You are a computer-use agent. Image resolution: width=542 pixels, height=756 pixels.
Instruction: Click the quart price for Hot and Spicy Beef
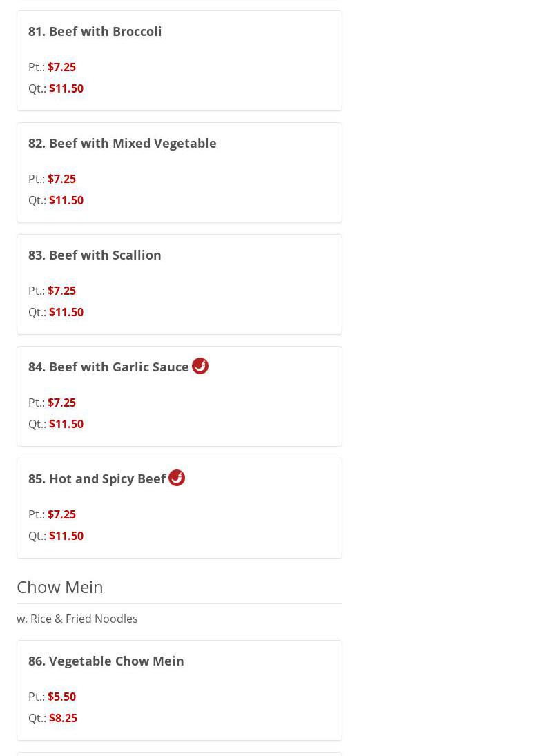point(66,536)
